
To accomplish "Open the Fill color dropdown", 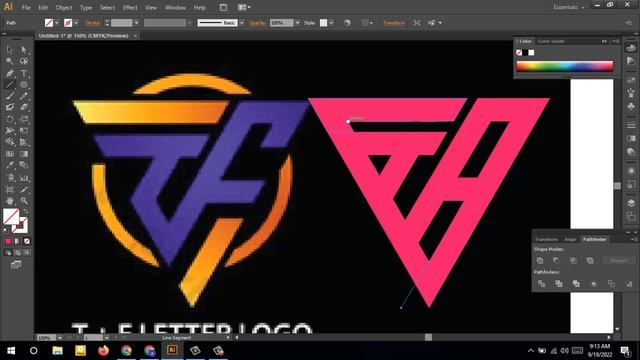I will click(57, 23).
